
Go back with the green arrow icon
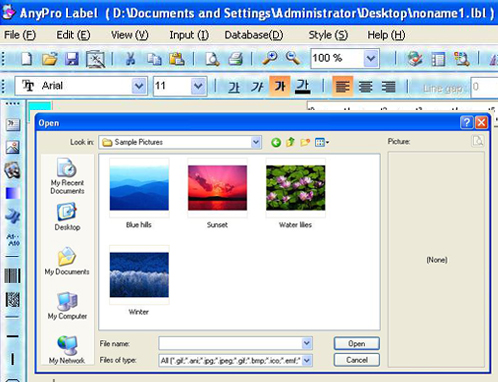pos(276,143)
